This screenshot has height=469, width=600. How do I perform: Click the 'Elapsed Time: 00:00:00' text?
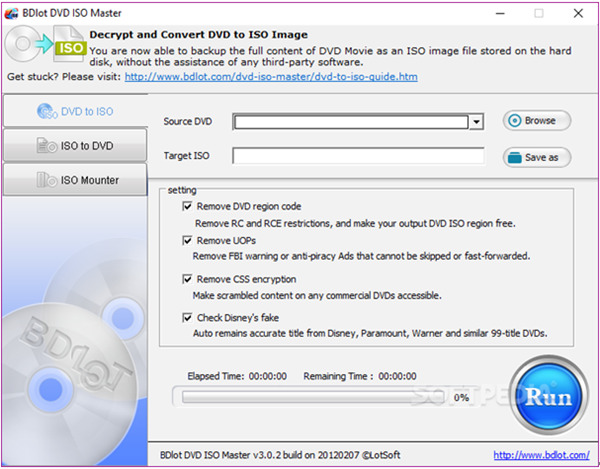click(237, 376)
